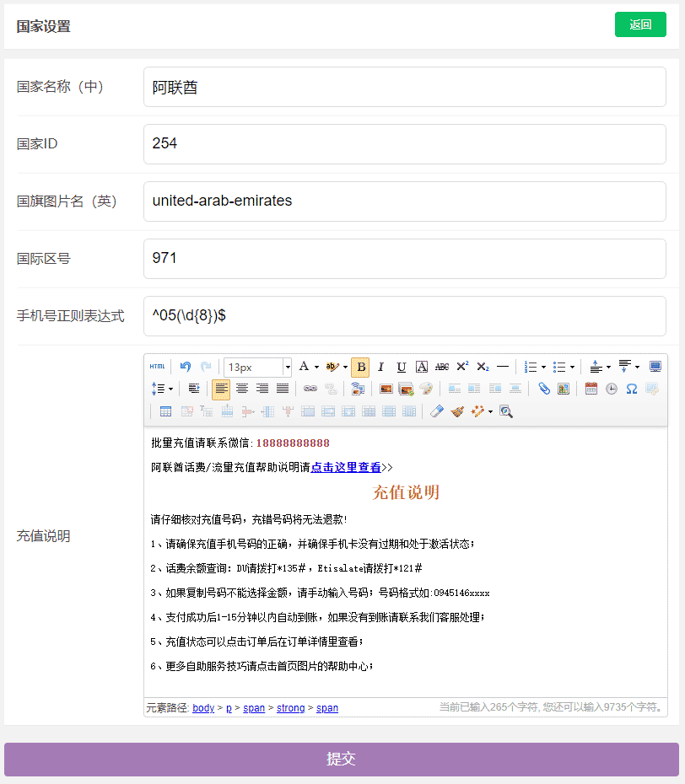Image resolution: width=685 pixels, height=784 pixels.
Task: Undo the last edit in editor
Action: tap(186, 367)
